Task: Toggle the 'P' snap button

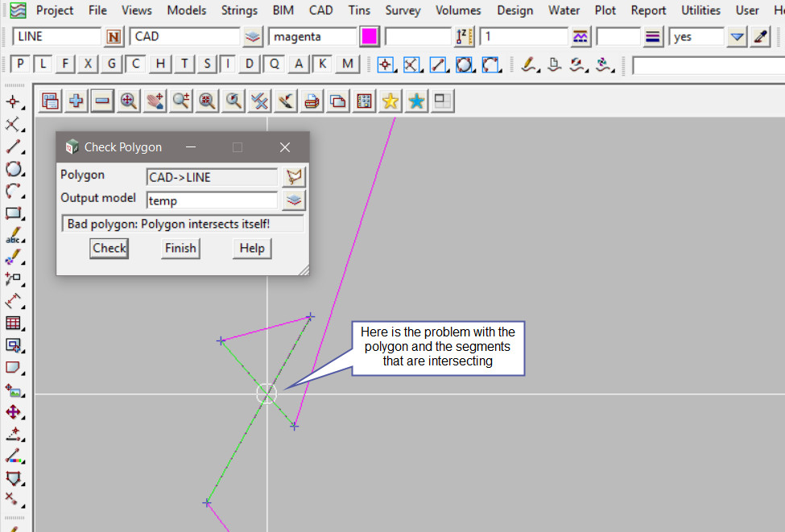Action: pyautogui.click(x=20, y=64)
